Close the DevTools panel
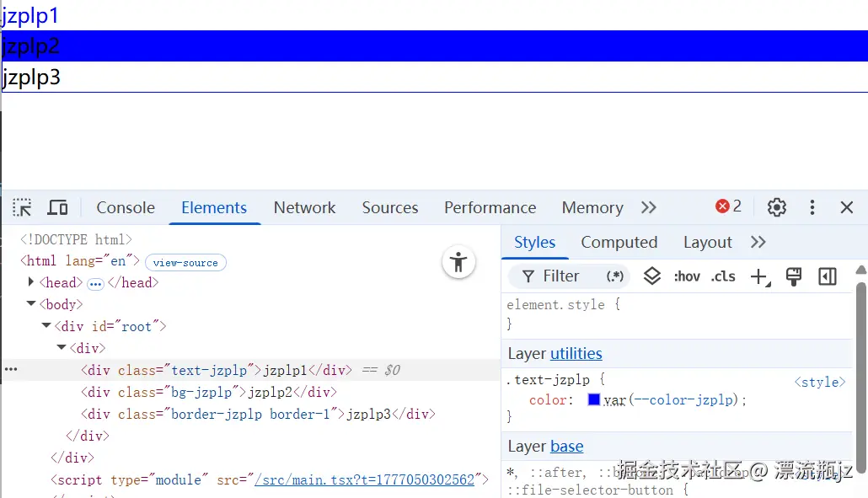The image size is (868, 498). 846,207
